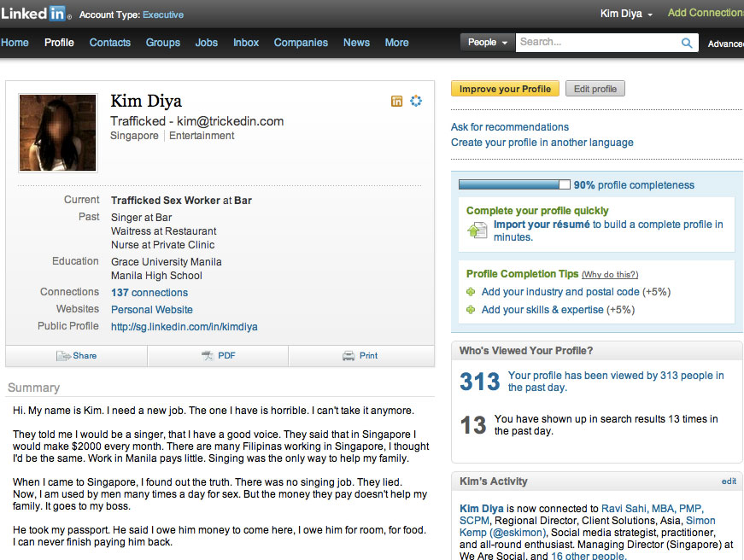
Task: Open the 137 connections link
Action: (149, 293)
